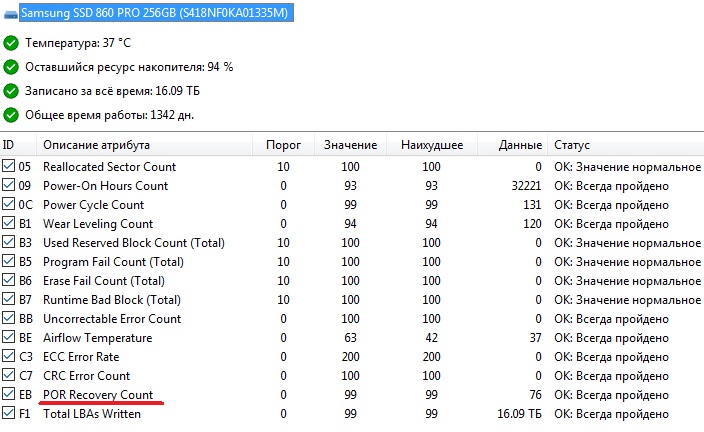The width and height of the screenshot is (704, 432).
Task: Select the Program Fail Count (Total) text
Action: (x=113, y=262)
